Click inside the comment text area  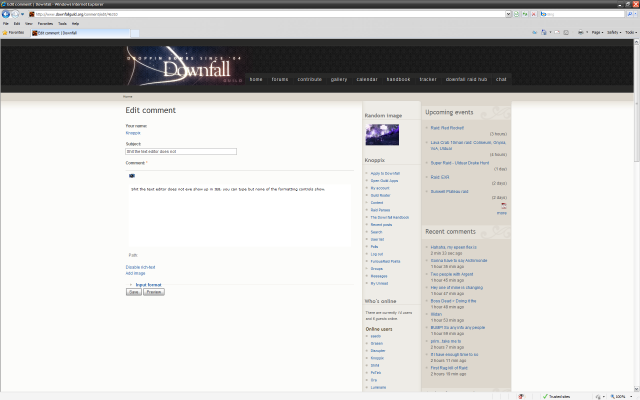click(x=240, y=215)
